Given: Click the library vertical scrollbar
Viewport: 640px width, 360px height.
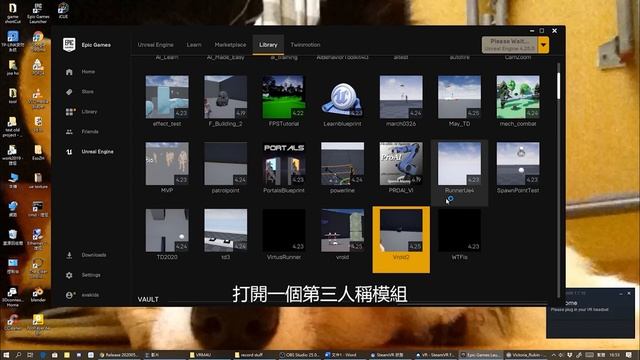Looking at the screenshot, I should coord(558,86).
